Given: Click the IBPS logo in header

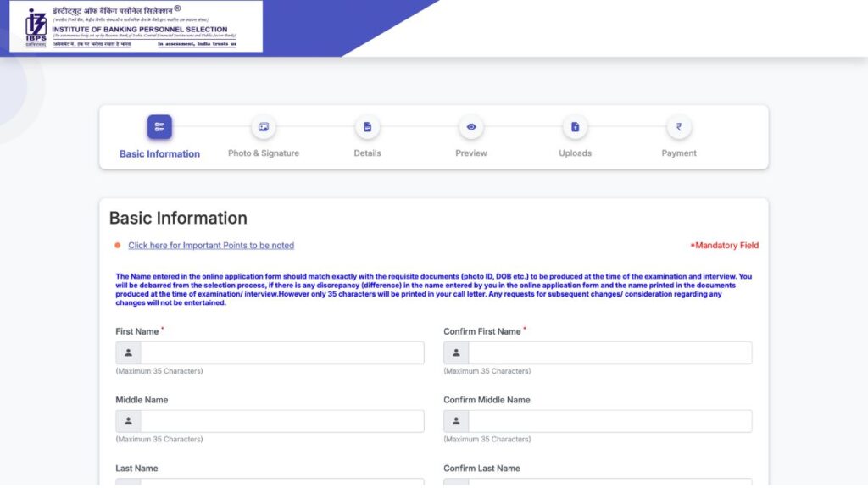Looking at the screenshot, I should 36,27.
